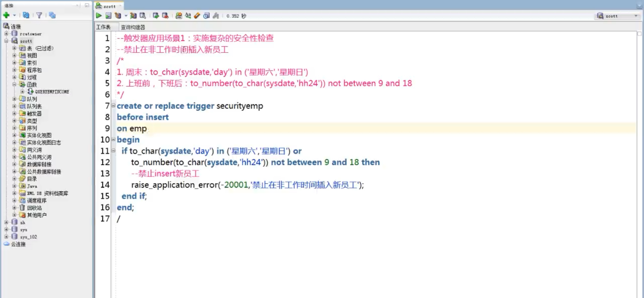Clear the worksheet with the eraser icon
Image resolution: width=644 pixels, height=298 pixels.
(x=197, y=16)
